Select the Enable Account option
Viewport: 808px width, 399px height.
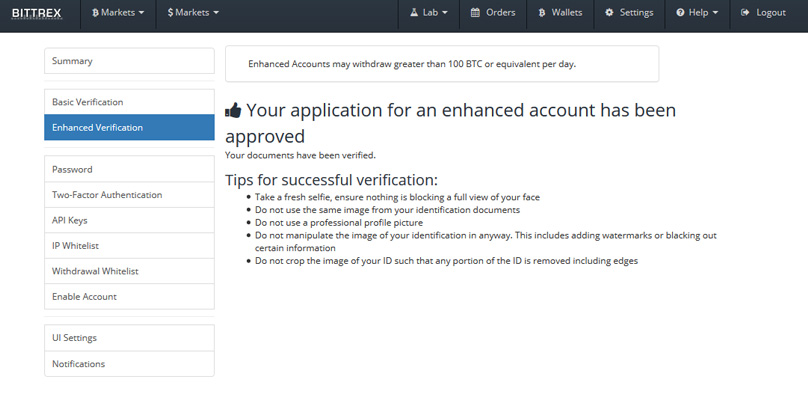(129, 296)
